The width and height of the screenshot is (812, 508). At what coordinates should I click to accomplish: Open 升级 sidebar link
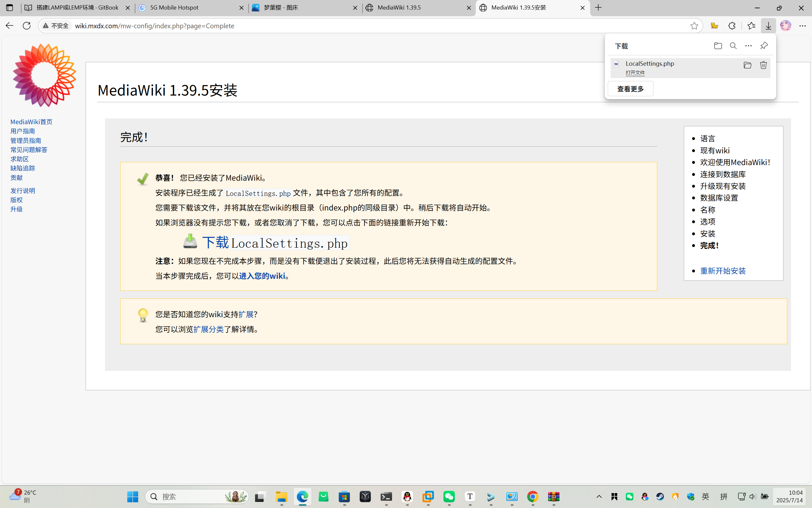pyautogui.click(x=16, y=209)
